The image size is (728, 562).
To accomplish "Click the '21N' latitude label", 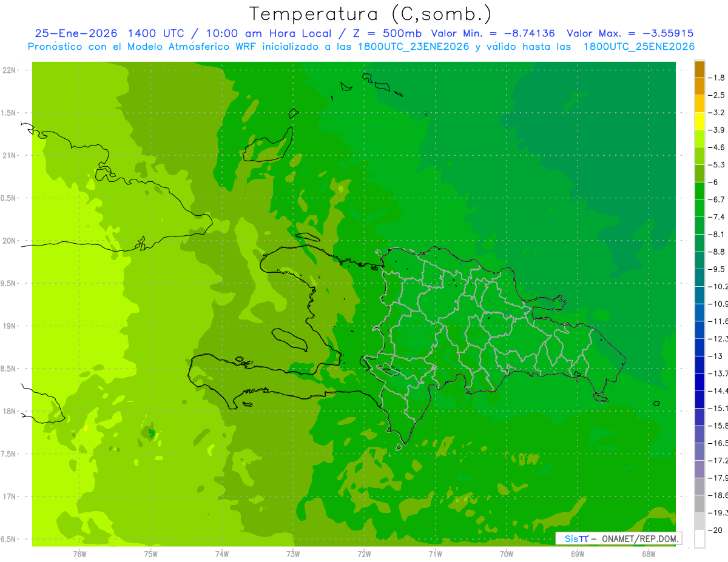I will pos(10,155).
